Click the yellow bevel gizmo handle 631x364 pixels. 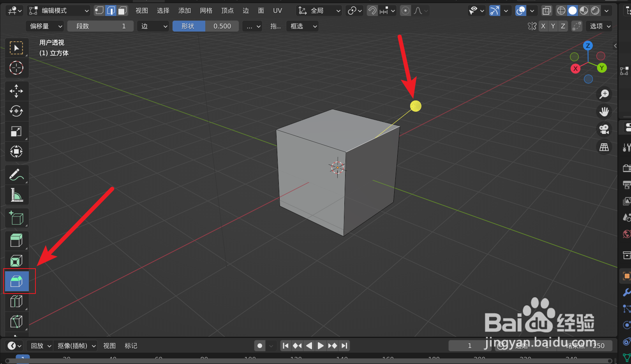[416, 106]
